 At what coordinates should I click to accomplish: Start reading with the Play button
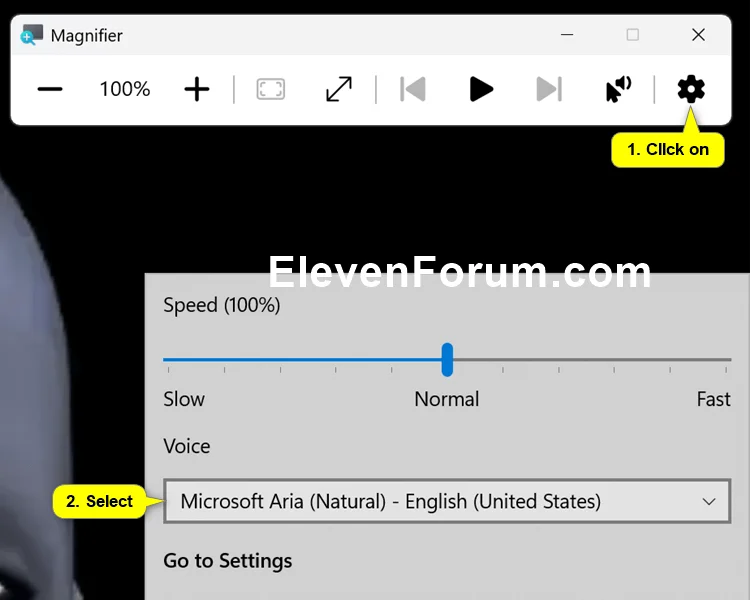tap(481, 89)
